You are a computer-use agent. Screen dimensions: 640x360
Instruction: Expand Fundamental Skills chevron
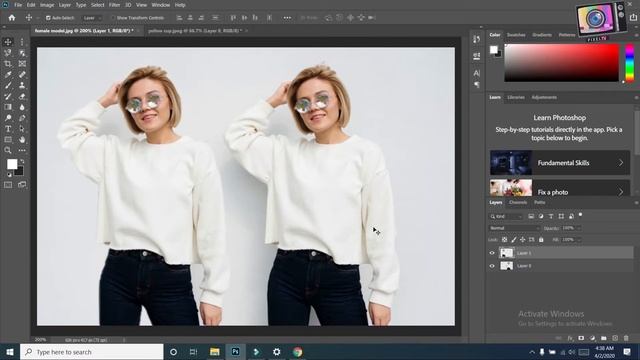pyautogui.click(x=621, y=163)
